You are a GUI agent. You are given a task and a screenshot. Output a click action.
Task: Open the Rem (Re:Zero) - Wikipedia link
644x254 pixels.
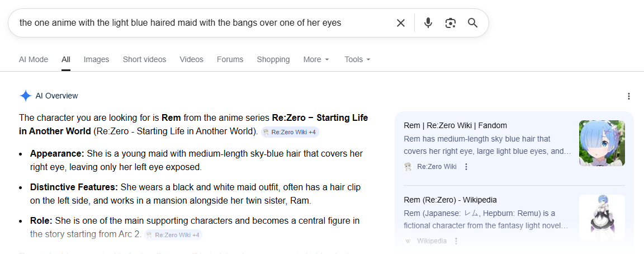tap(450, 200)
